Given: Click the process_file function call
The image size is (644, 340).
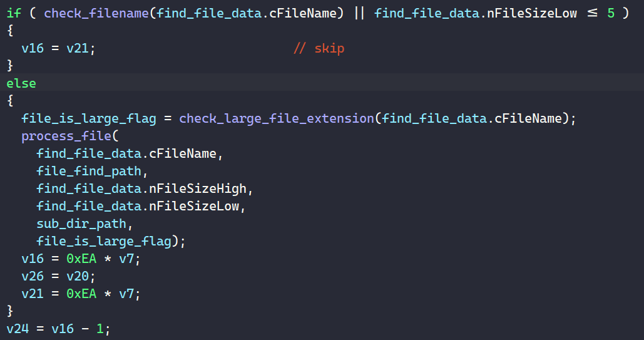Looking at the screenshot, I should click(66, 136).
